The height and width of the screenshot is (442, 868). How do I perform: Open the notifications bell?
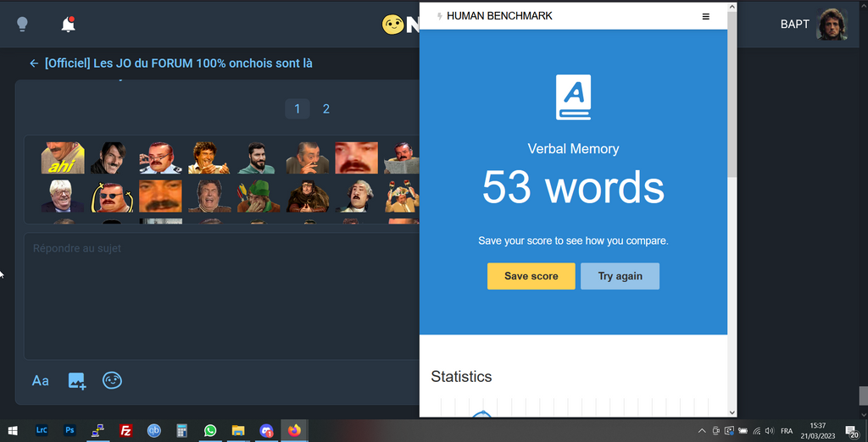click(x=69, y=25)
